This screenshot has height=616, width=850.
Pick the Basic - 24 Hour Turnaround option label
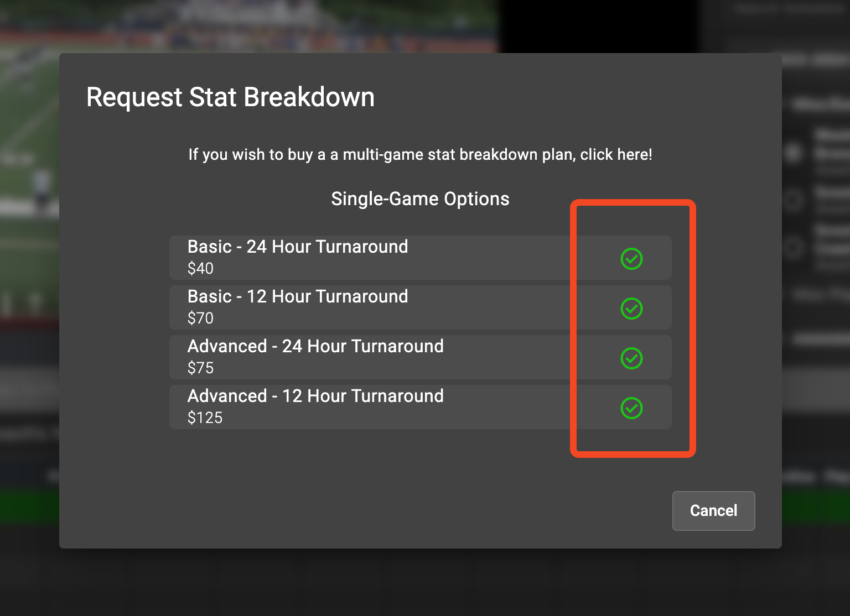click(x=298, y=247)
